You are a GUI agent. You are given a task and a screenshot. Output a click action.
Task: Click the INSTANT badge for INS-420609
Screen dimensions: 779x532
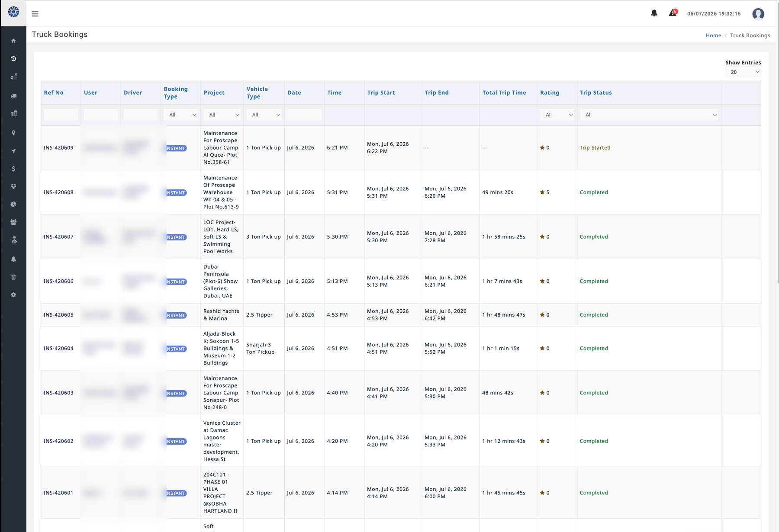click(x=176, y=148)
